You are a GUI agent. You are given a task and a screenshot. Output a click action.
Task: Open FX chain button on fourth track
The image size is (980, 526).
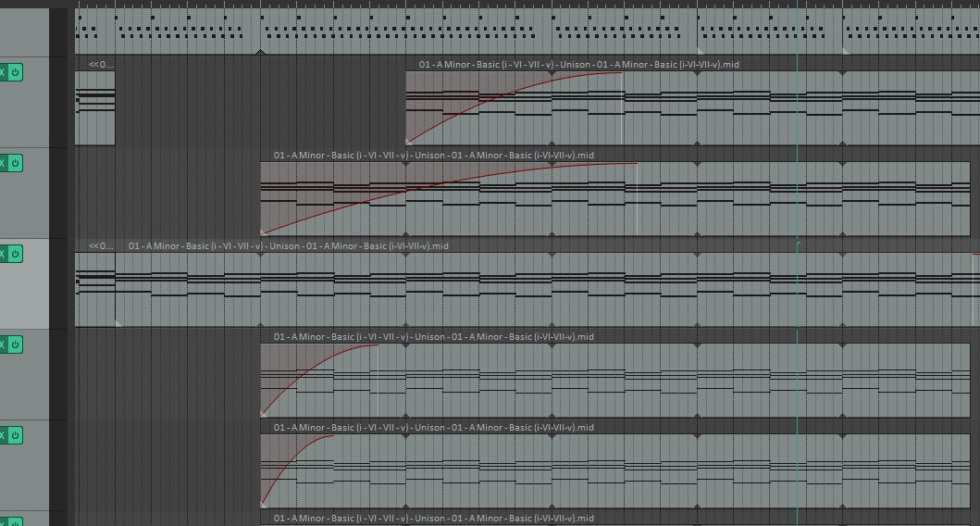point(3,344)
